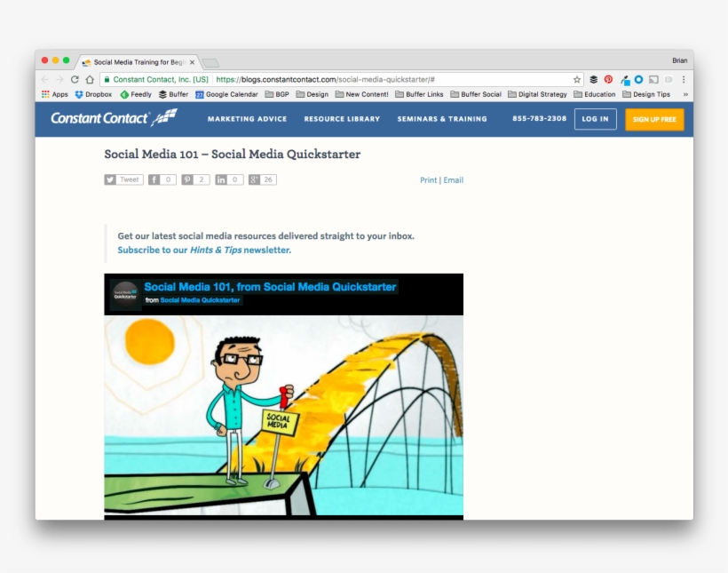Open the Chrome three-dot menu
Screen dimensions: 728x573
click(x=684, y=77)
